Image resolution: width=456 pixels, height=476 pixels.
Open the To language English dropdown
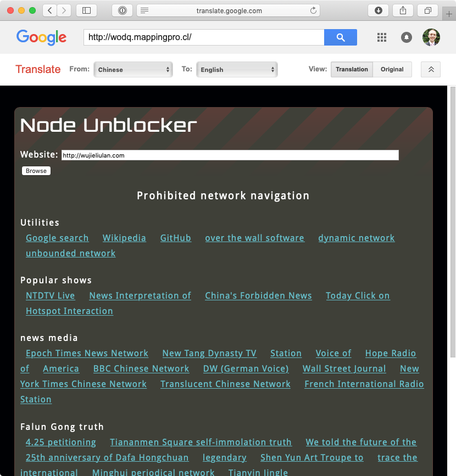click(237, 70)
